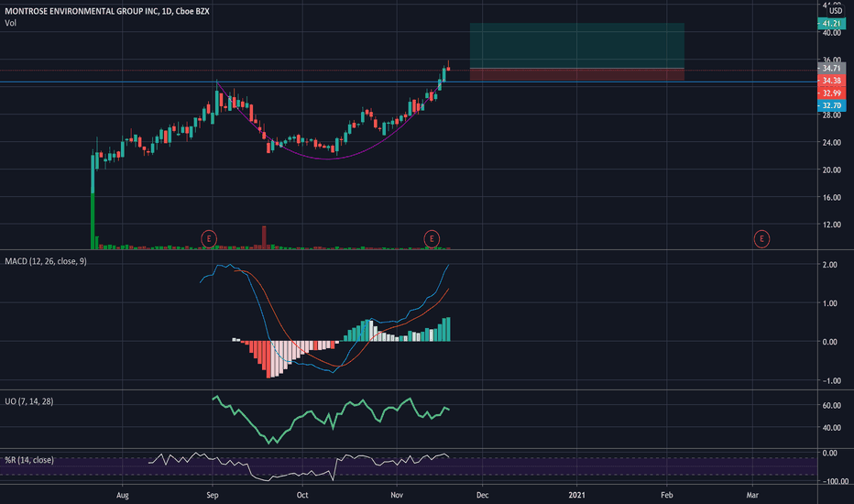
Task: Click the September earnings E marker
Action: pyautogui.click(x=209, y=238)
